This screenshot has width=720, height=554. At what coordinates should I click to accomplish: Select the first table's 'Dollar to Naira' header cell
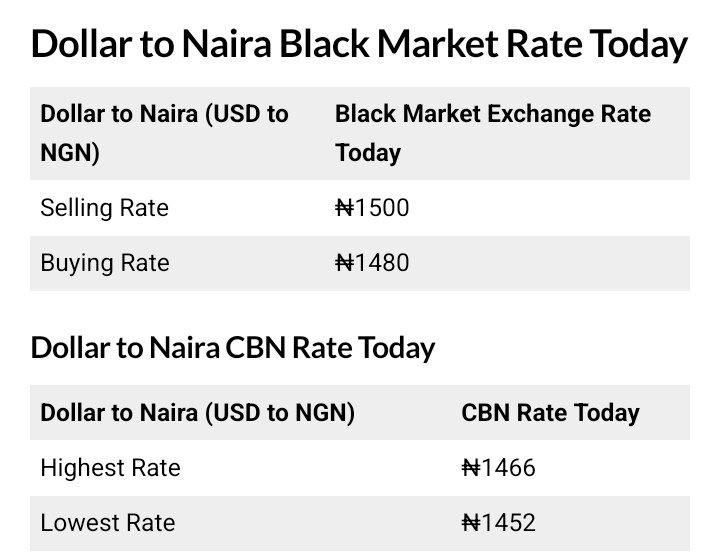tap(164, 133)
